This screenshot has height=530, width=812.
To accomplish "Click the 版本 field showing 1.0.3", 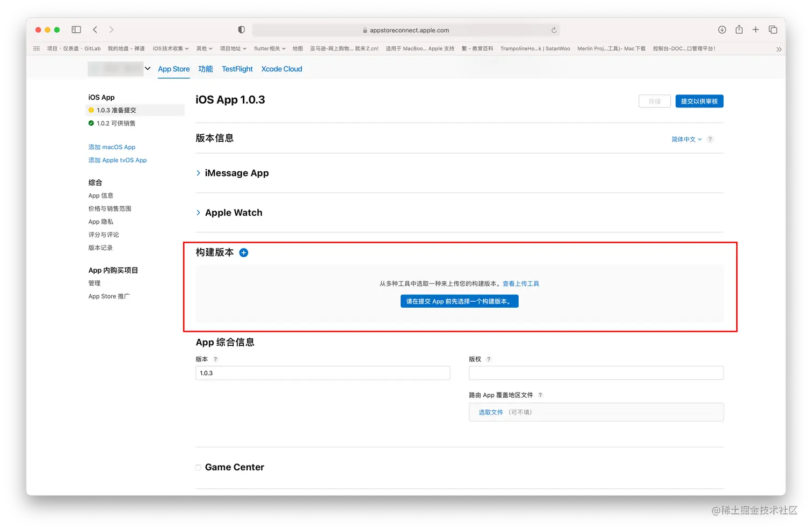I will [323, 373].
